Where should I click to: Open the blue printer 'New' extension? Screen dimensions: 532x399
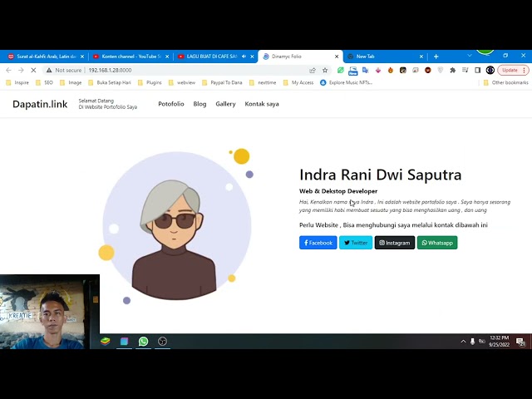pyautogui.click(x=352, y=71)
